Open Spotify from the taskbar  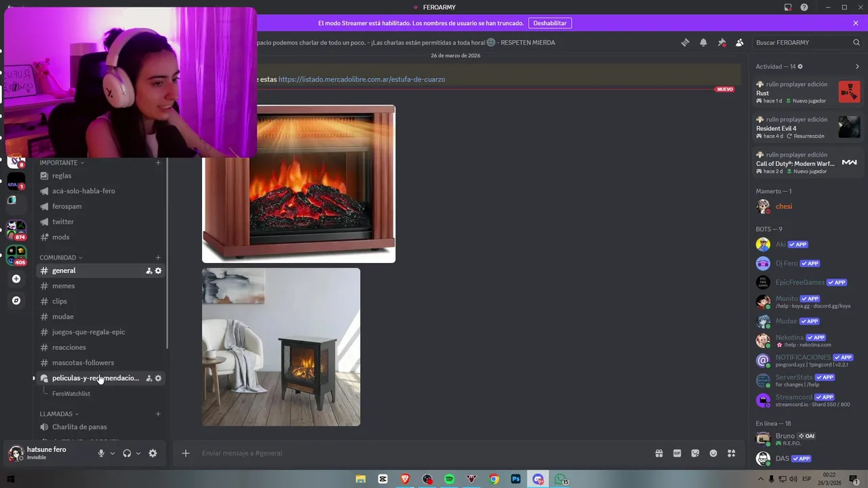coord(449,479)
